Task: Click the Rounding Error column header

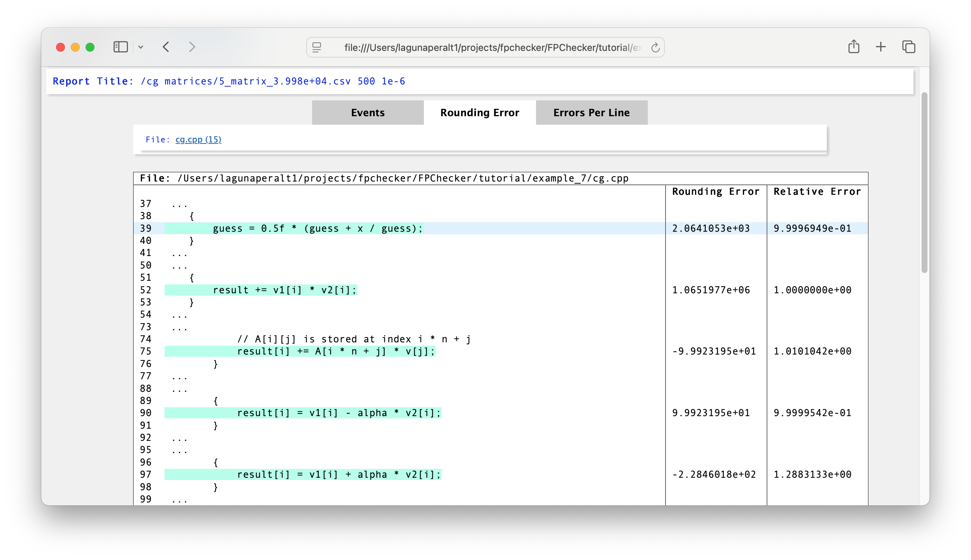Action: [x=716, y=191]
